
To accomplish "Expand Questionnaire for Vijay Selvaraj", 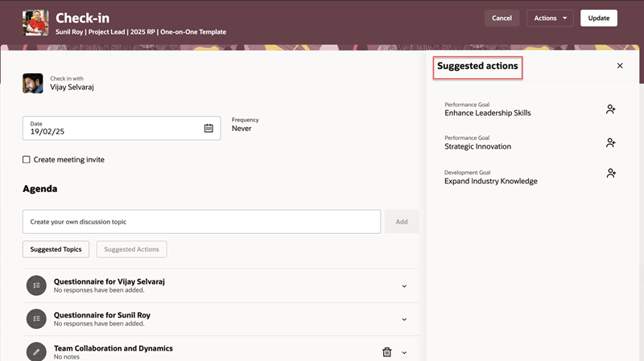I will (404, 286).
